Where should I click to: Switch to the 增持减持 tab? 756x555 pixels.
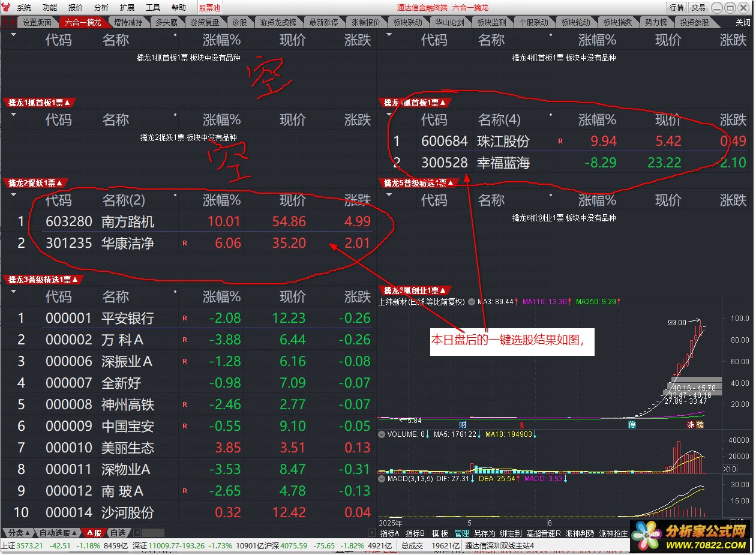[x=128, y=22]
